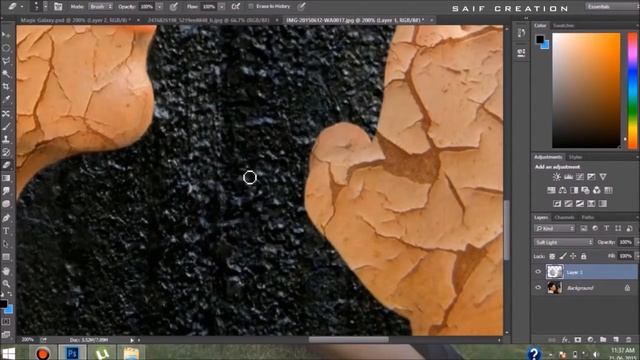Switch to IMG-20150612 document tab
640x360 pixels.
click(x=355, y=20)
